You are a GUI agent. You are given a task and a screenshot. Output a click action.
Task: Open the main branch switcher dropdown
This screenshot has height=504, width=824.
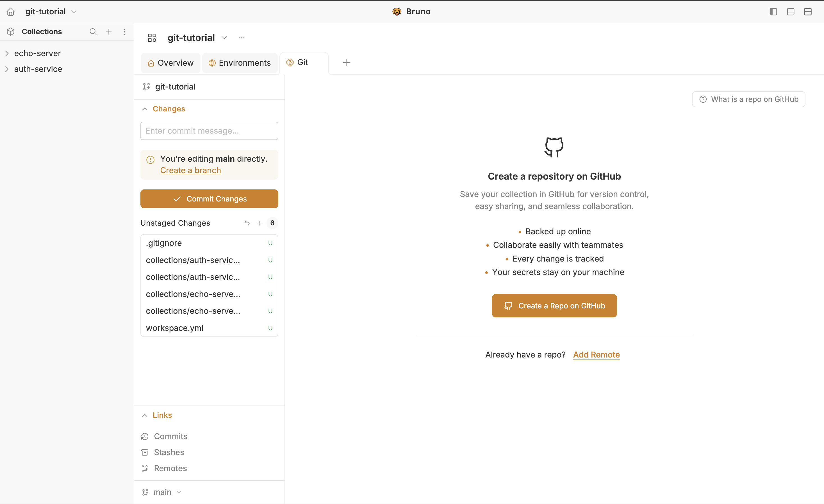(162, 492)
